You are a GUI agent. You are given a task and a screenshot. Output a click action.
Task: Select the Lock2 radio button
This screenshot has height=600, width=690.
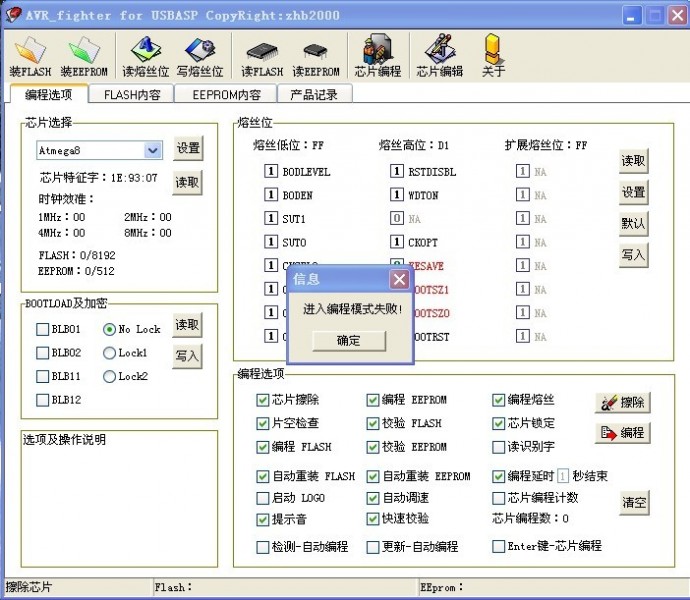pos(109,376)
